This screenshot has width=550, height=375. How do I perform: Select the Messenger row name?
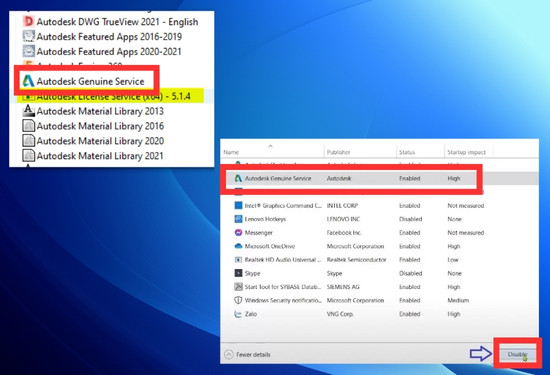coord(259,233)
